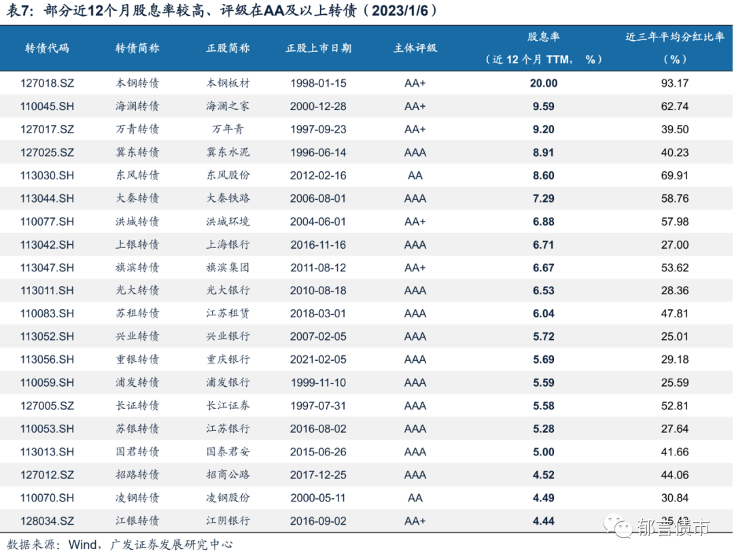Click the dividend yield value 8.91
Screen dimensions: 734x560
click(544, 153)
